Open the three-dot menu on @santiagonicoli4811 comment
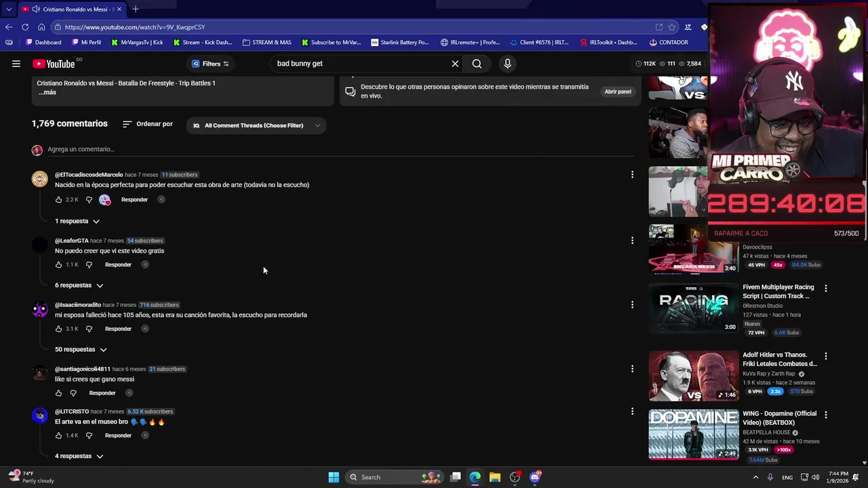Viewport: 868px width, 488px height. [x=632, y=369]
